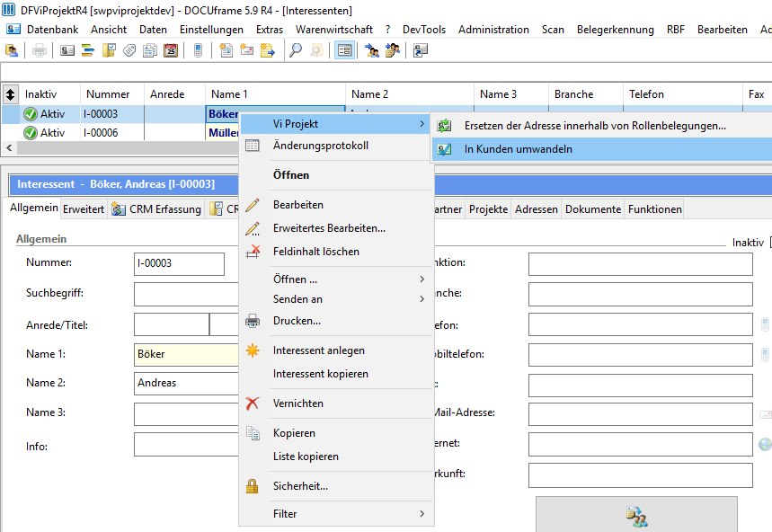Click the printer icon in the toolbar
772x532 pixels.
tap(40, 50)
